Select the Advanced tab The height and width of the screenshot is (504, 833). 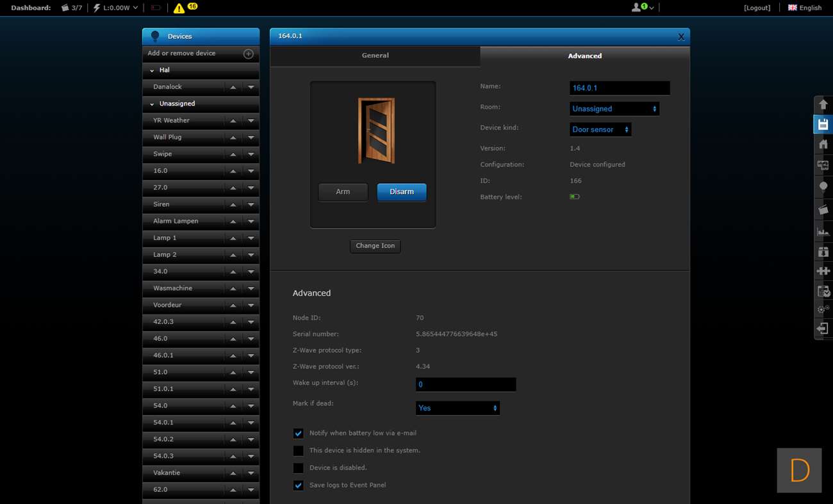point(584,56)
